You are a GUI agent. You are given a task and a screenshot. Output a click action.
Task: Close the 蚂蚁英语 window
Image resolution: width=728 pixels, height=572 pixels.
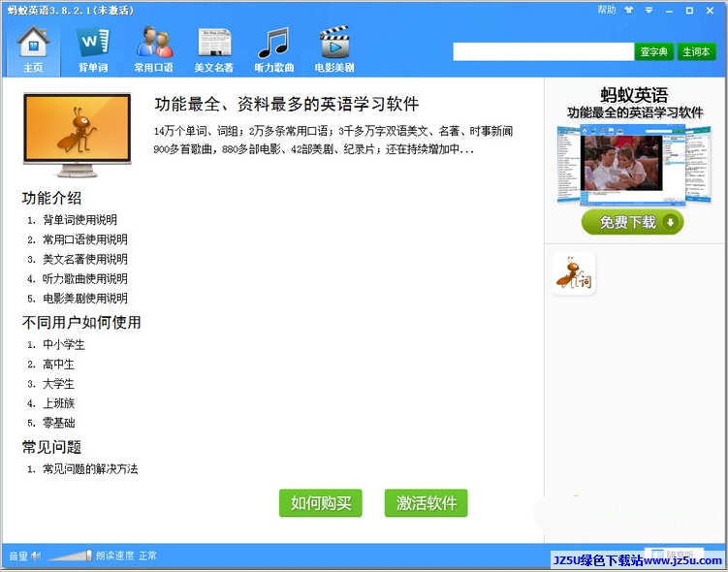click(x=710, y=11)
